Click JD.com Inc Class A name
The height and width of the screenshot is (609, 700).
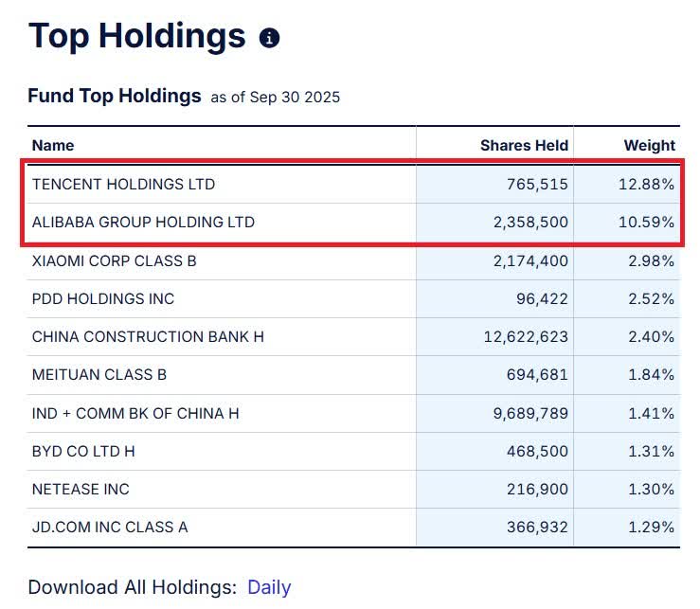tap(110, 527)
